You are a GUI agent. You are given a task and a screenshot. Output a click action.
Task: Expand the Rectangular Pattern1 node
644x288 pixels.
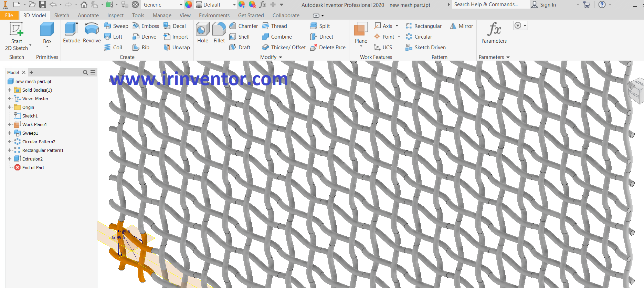[x=10, y=150]
